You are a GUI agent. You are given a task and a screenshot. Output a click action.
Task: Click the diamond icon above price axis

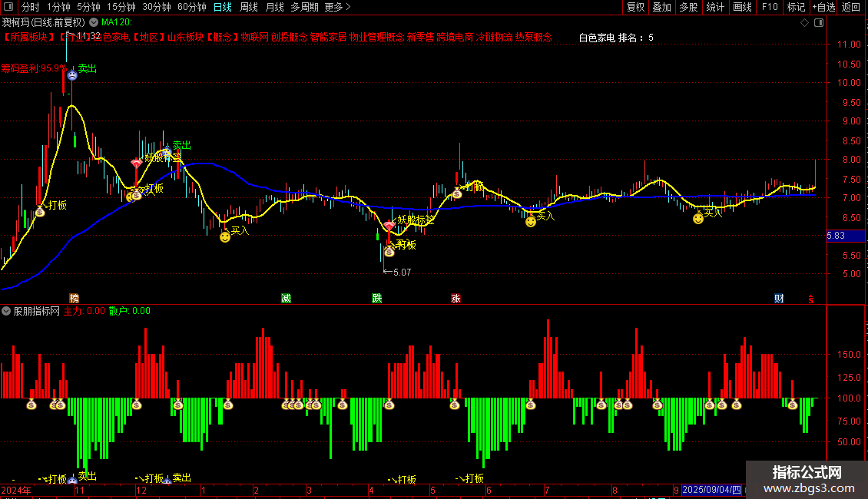pos(805,22)
